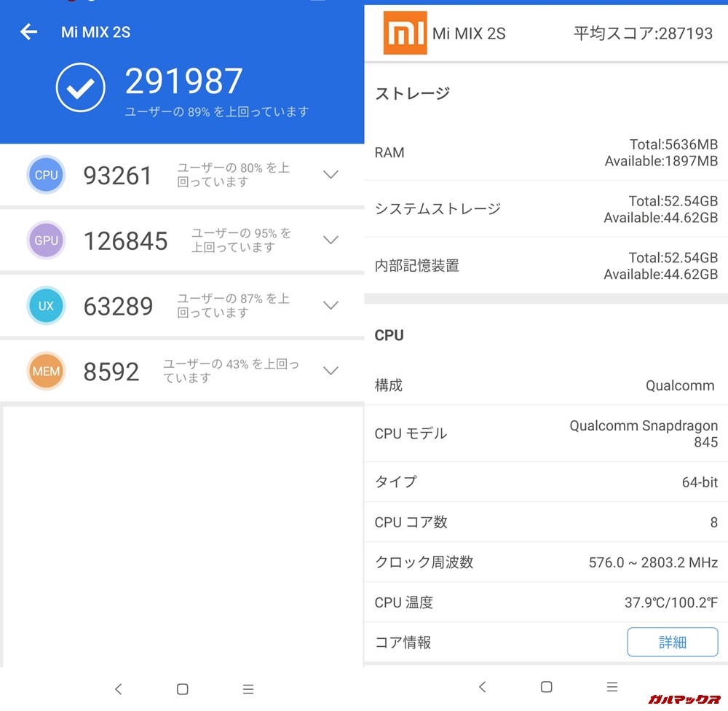This screenshot has width=728, height=711.
Task: Select the orange MEM score icon
Action: click(x=46, y=372)
